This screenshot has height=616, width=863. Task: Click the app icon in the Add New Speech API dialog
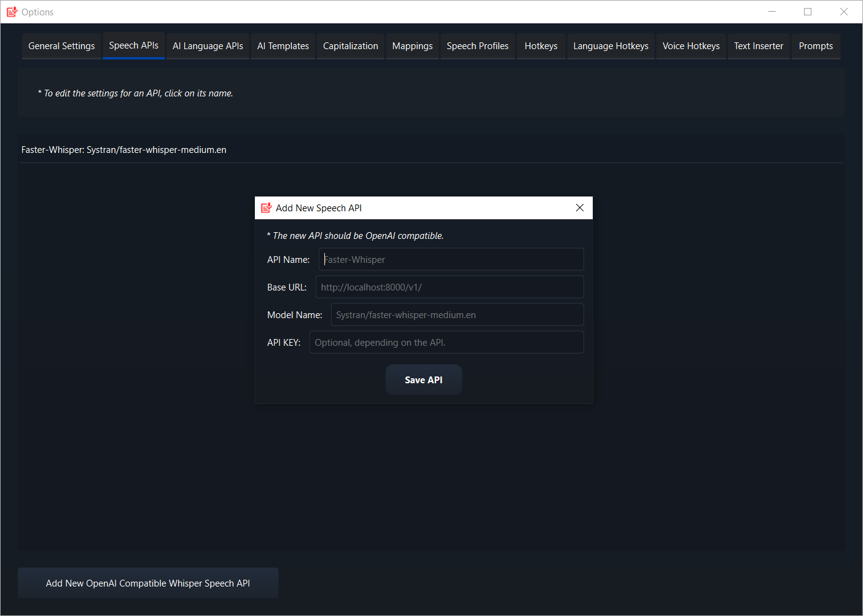coord(266,208)
